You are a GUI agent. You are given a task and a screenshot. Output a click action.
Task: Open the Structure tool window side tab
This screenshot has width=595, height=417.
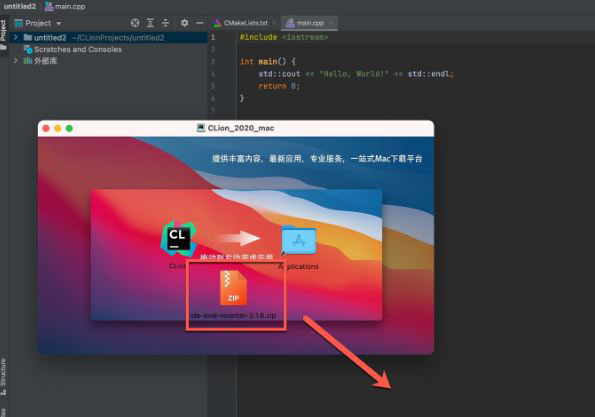[x=3, y=377]
